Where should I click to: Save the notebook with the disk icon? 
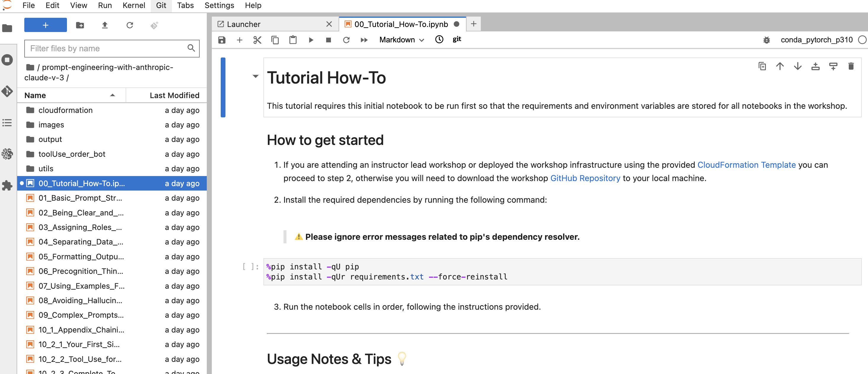tap(221, 40)
